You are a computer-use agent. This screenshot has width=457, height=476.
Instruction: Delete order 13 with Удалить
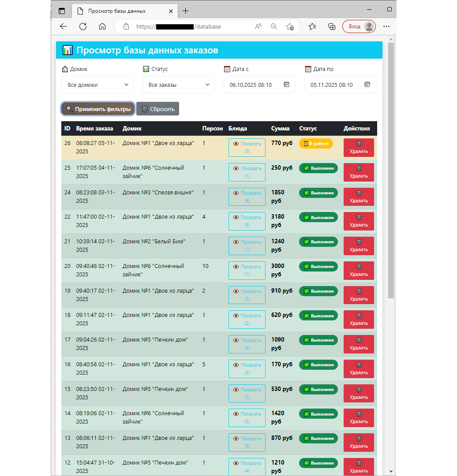tap(359, 442)
